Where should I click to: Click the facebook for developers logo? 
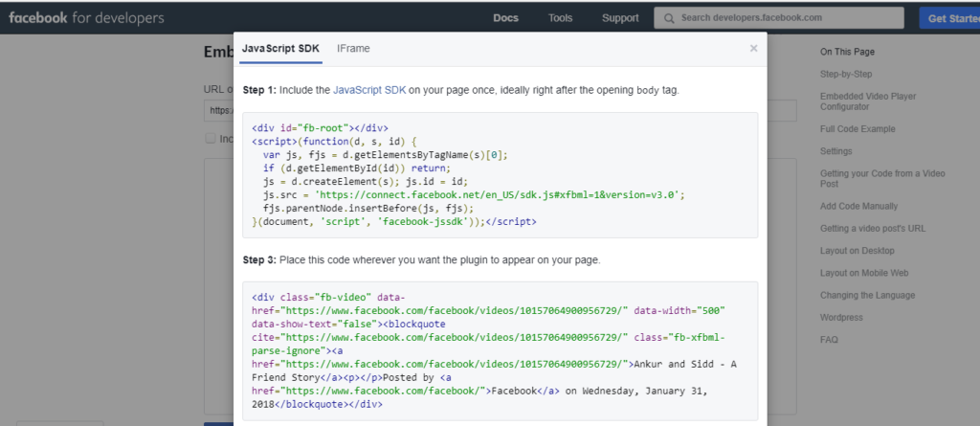pyautogui.click(x=86, y=18)
